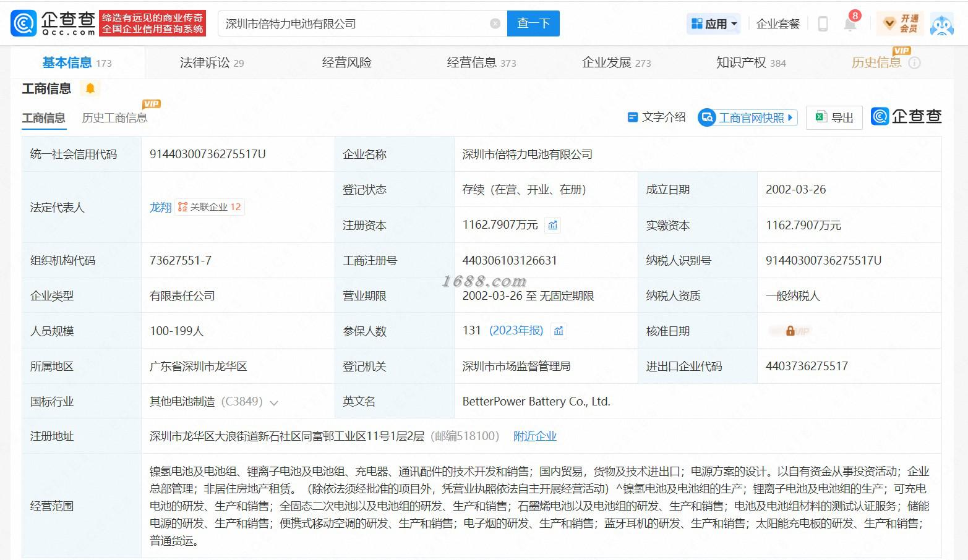Switch to the 经营风险 tab
The image size is (968, 560).
click(x=346, y=62)
